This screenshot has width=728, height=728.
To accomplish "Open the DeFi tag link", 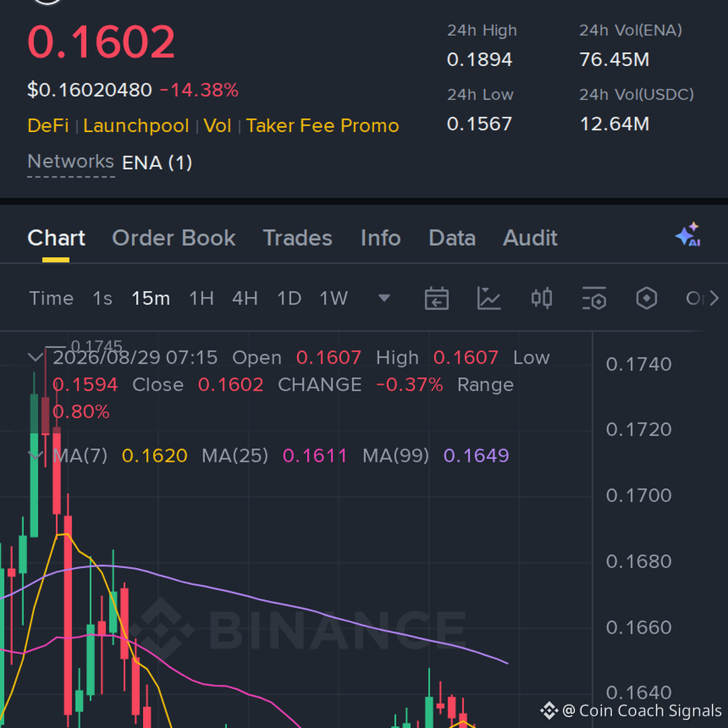I will [x=49, y=126].
